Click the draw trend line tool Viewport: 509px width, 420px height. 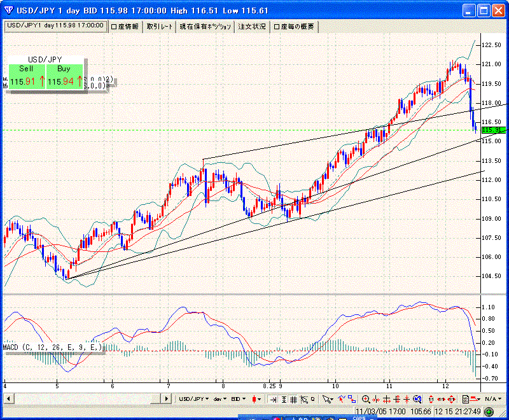[x=342, y=398]
